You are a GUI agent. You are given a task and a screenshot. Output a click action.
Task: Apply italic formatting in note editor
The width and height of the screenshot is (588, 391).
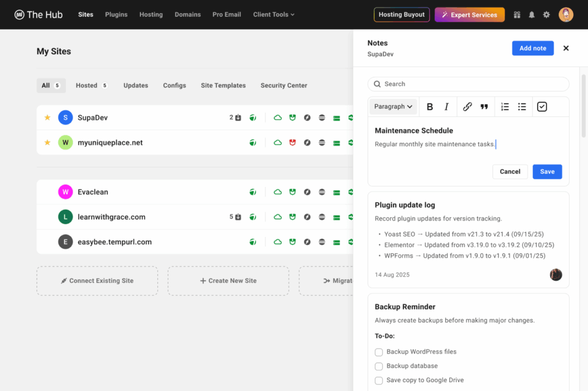(x=446, y=107)
